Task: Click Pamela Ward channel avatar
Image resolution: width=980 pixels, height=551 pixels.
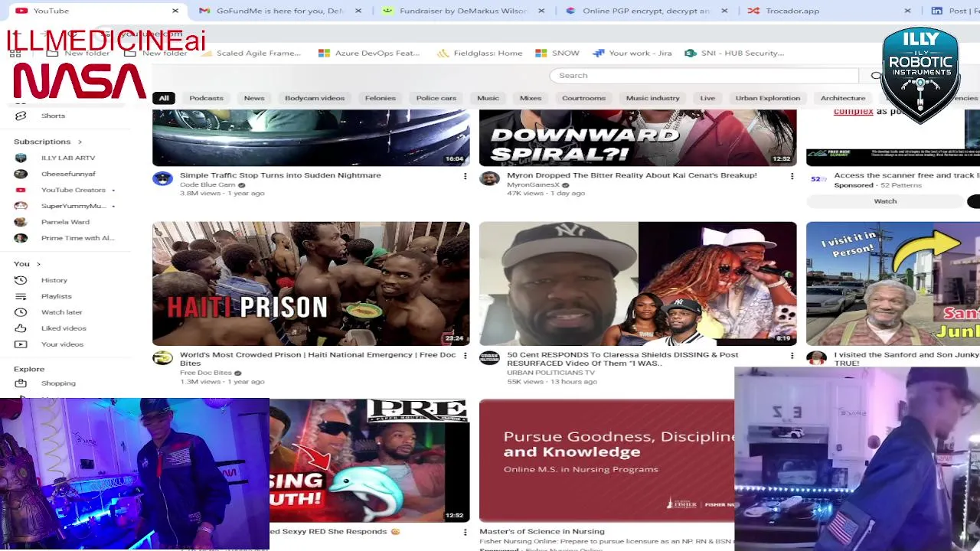Action: tap(21, 222)
